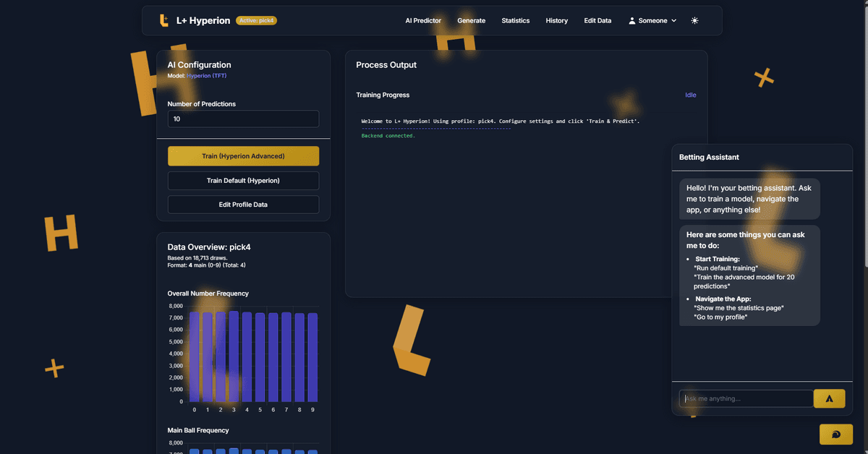The image size is (868, 454).
Task: Open Edit Profile Data
Action: pos(243,205)
